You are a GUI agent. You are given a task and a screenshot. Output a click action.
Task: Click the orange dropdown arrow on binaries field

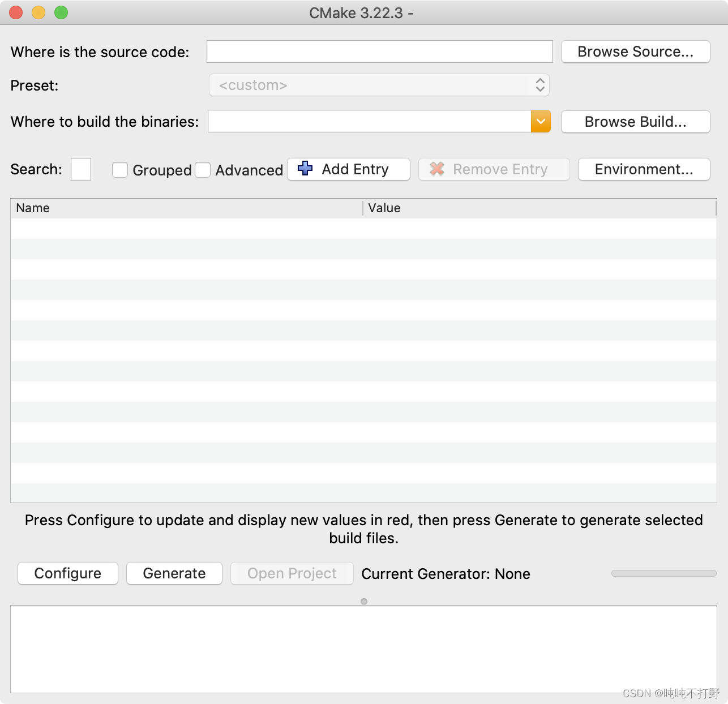click(x=541, y=121)
